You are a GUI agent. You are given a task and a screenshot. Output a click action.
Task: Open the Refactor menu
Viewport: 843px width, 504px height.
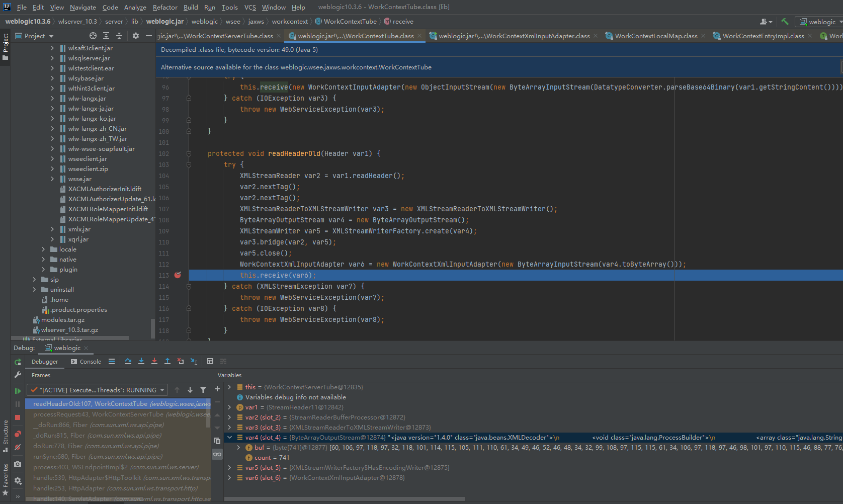click(165, 7)
